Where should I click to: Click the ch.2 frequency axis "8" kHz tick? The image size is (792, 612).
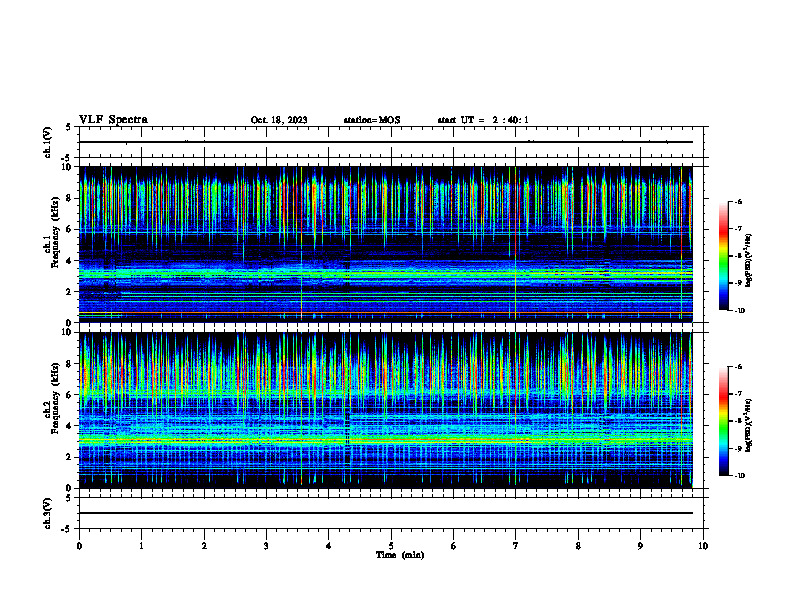point(70,364)
